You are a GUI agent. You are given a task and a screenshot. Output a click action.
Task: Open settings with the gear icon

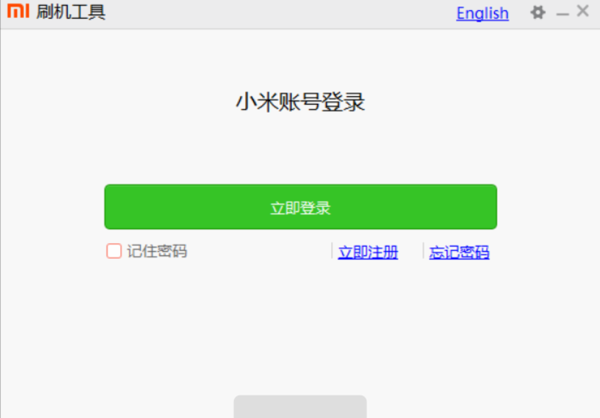(538, 13)
